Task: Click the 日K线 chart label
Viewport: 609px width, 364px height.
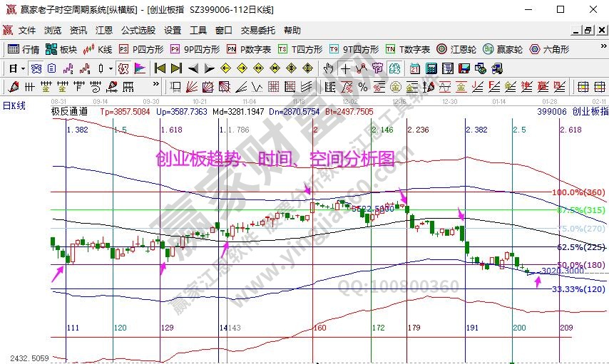Action: [14, 105]
